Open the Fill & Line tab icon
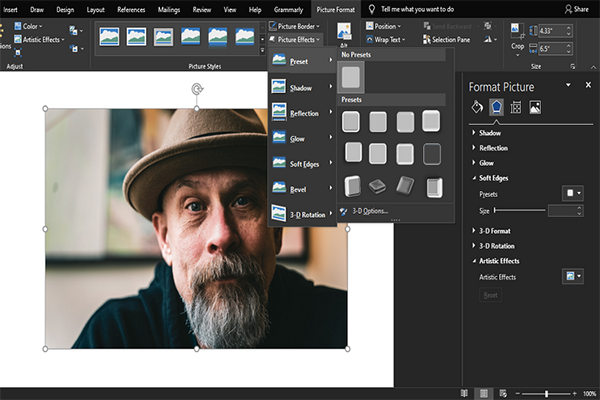The image size is (600, 400). [x=477, y=107]
